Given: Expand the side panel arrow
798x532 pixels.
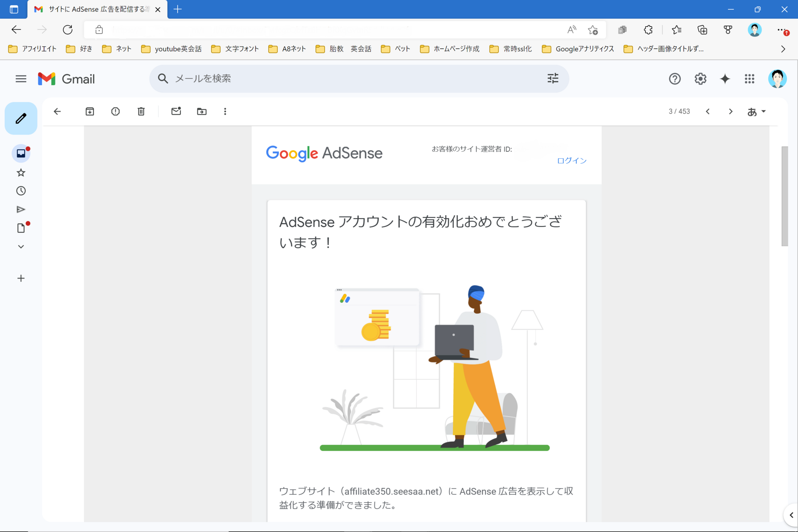Looking at the screenshot, I should tap(791, 515).
